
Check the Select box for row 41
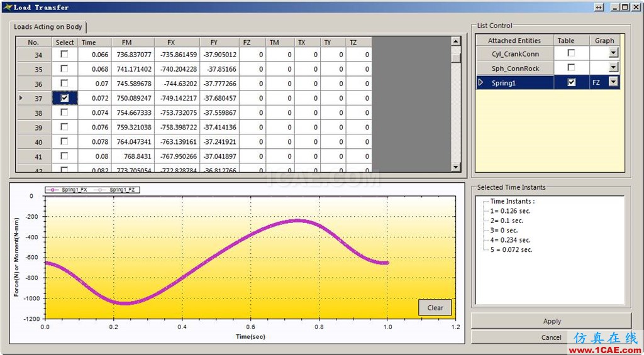coord(65,156)
